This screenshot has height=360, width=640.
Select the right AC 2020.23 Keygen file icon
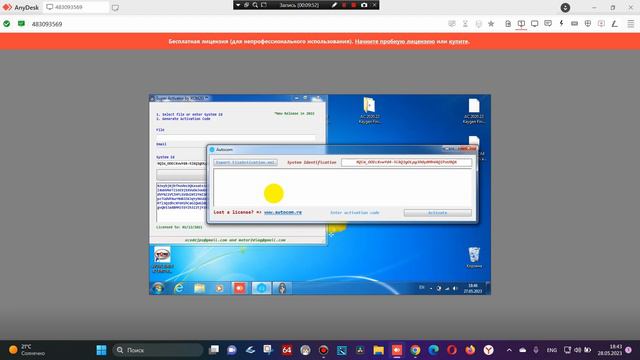pyautogui.click(x=473, y=111)
